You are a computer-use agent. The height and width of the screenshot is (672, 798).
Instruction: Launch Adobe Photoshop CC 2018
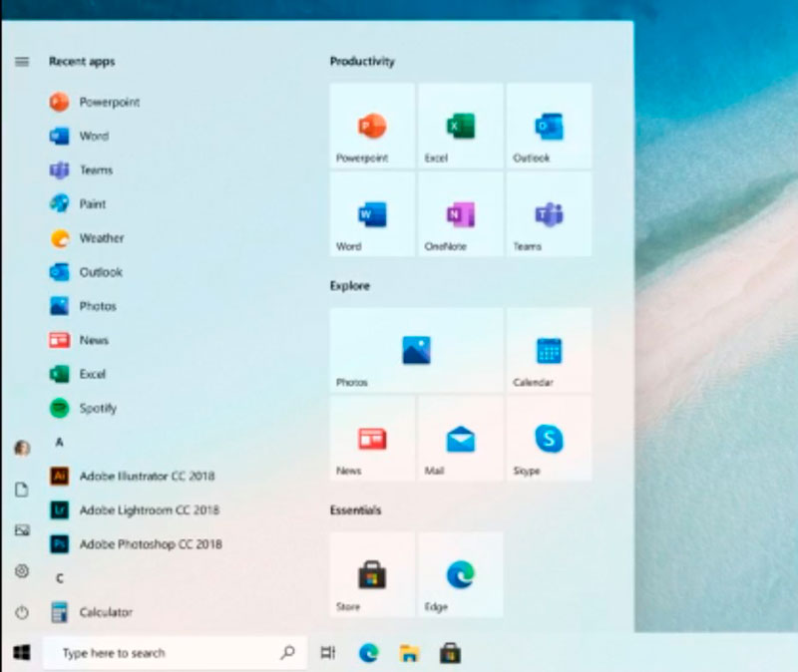(x=136, y=544)
